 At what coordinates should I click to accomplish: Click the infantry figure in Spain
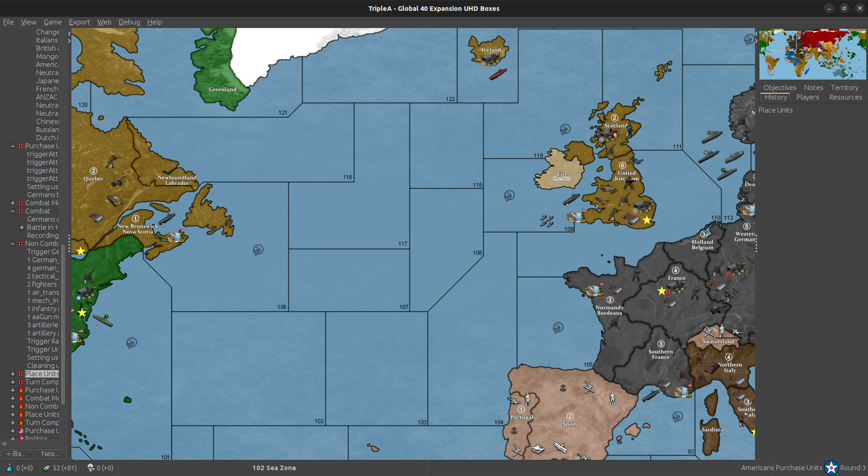point(612,398)
